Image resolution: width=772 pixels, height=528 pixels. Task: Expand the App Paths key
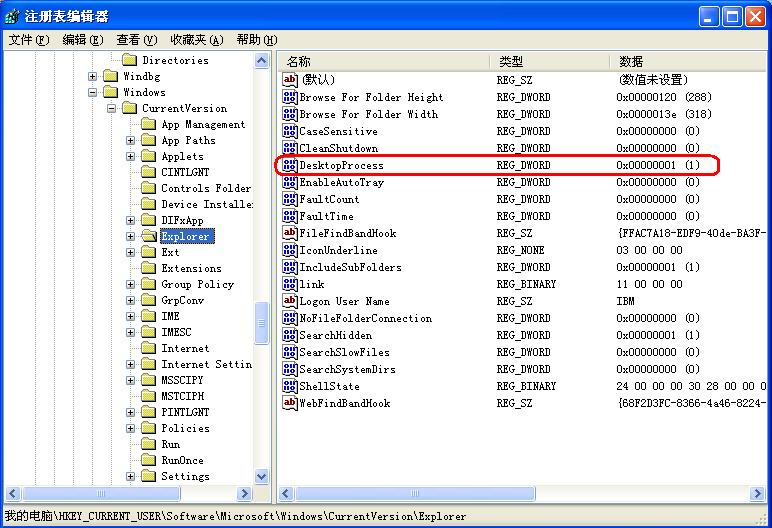[x=130, y=140]
